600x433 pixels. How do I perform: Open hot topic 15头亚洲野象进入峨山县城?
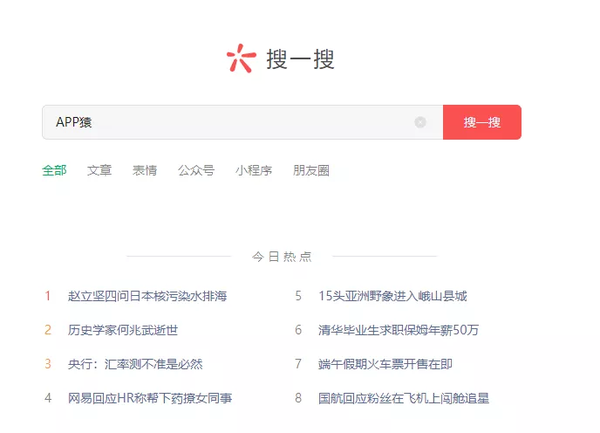click(x=393, y=296)
